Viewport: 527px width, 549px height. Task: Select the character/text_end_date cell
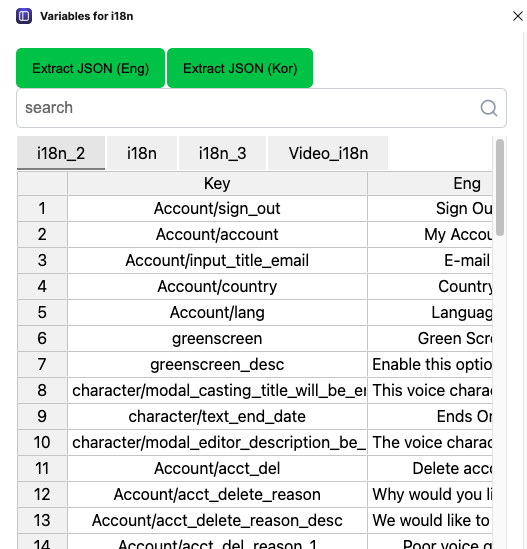tap(217, 416)
